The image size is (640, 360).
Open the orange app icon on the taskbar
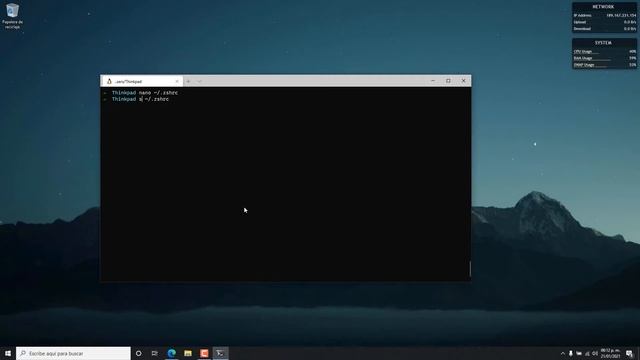(x=204, y=353)
